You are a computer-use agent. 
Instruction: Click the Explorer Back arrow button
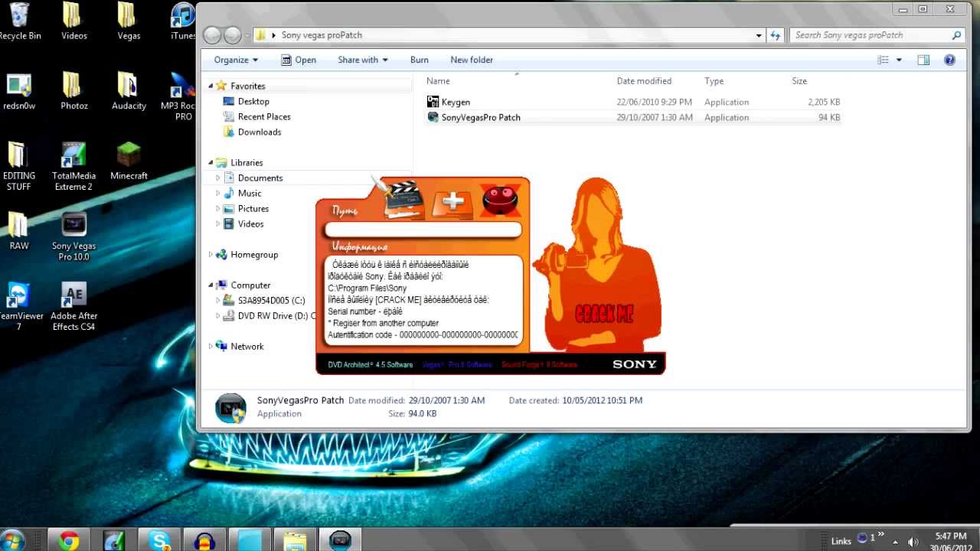(x=212, y=35)
